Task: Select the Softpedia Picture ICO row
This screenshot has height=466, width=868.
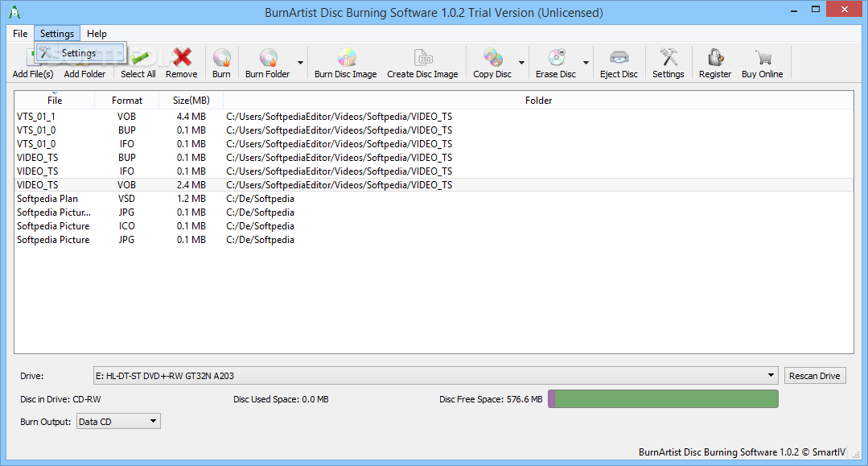Action: pyautogui.click(x=434, y=226)
